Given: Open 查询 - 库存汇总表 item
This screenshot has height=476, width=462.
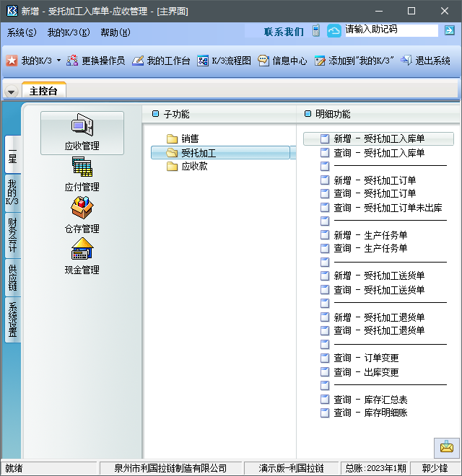Looking at the screenshot, I should (370, 400).
